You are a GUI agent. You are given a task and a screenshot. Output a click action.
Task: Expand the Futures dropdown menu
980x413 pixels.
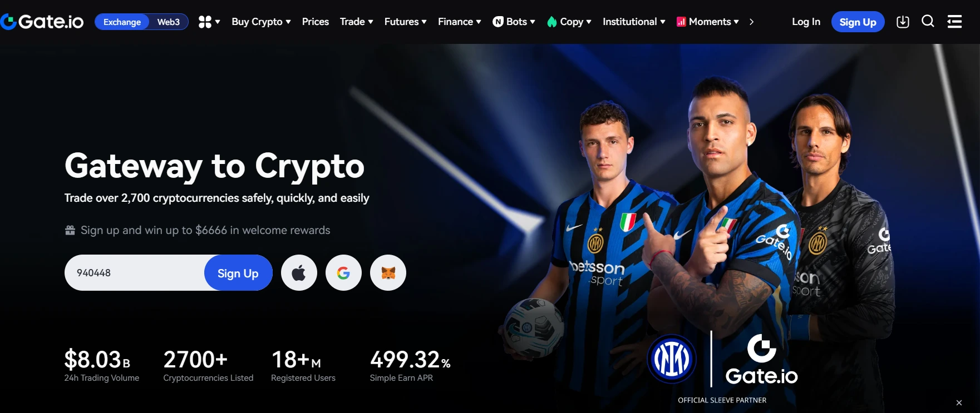pyautogui.click(x=405, y=22)
